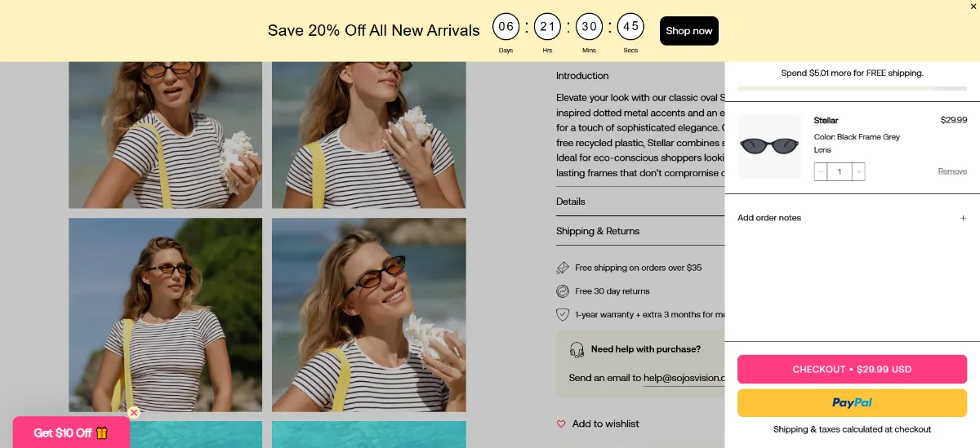Image resolution: width=980 pixels, height=448 pixels.
Task: Remove Stellar from the cart
Action: coord(952,171)
